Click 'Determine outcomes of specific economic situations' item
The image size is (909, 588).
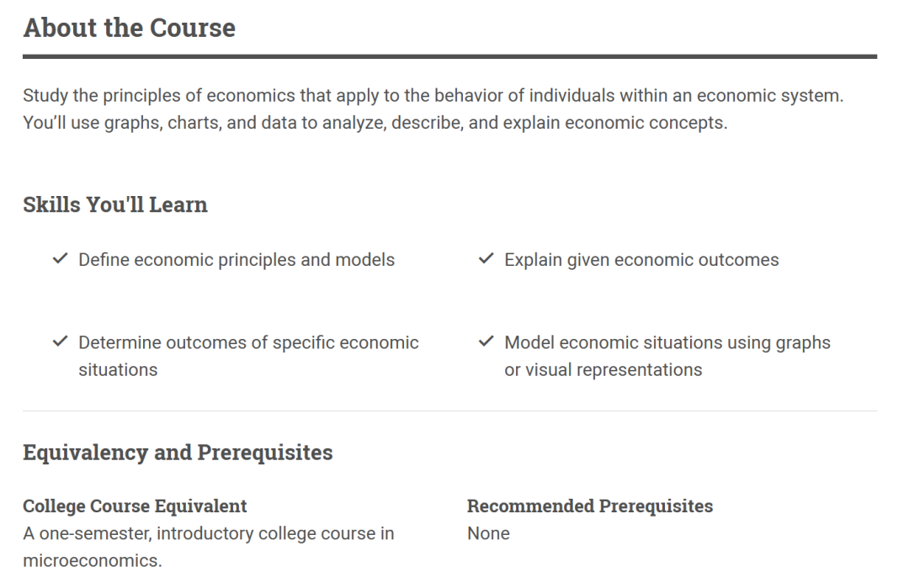[248, 356]
